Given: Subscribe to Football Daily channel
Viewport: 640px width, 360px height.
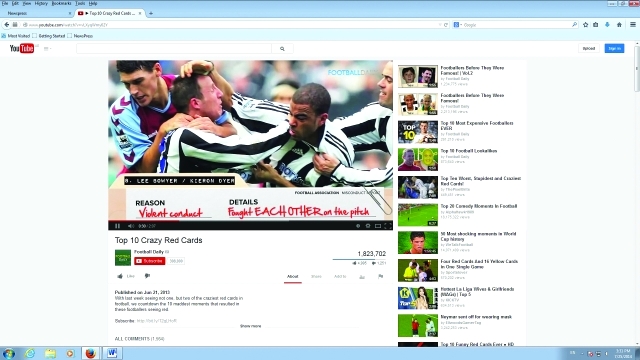Looking at the screenshot, I should [149, 261].
